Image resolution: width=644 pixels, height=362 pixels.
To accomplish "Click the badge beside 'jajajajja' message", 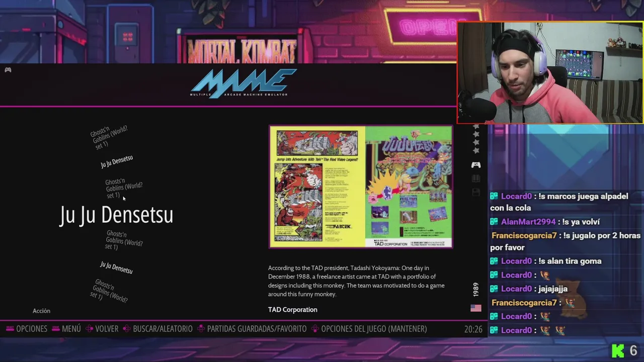I will coord(494,289).
